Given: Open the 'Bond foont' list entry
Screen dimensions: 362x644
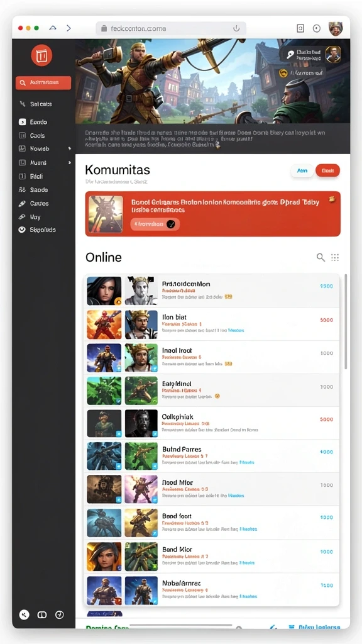Looking at the screenshot, I should pyautogui.click(x=211, y=523).
